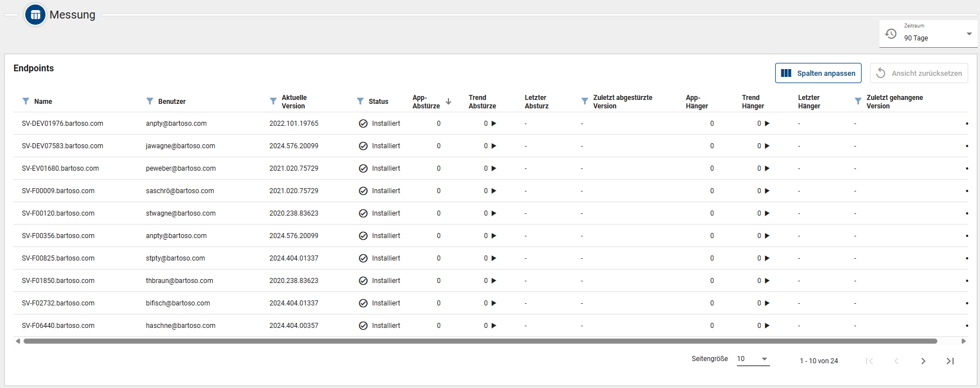Jump to last page of endpoints
Screen dimensions: 980x388
coord(950,361)
